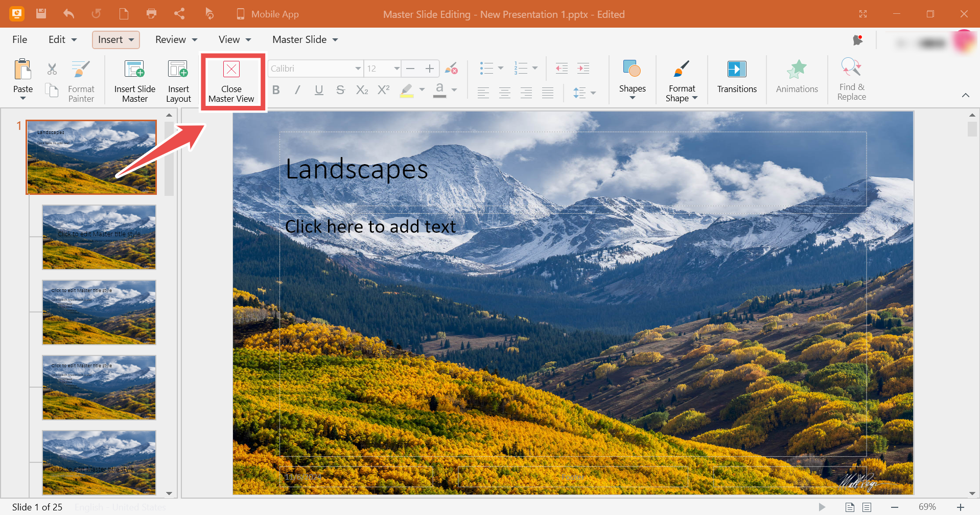Screen dimensions: 980x515
Task: Decrease font size with minus button
Action: 410,69
